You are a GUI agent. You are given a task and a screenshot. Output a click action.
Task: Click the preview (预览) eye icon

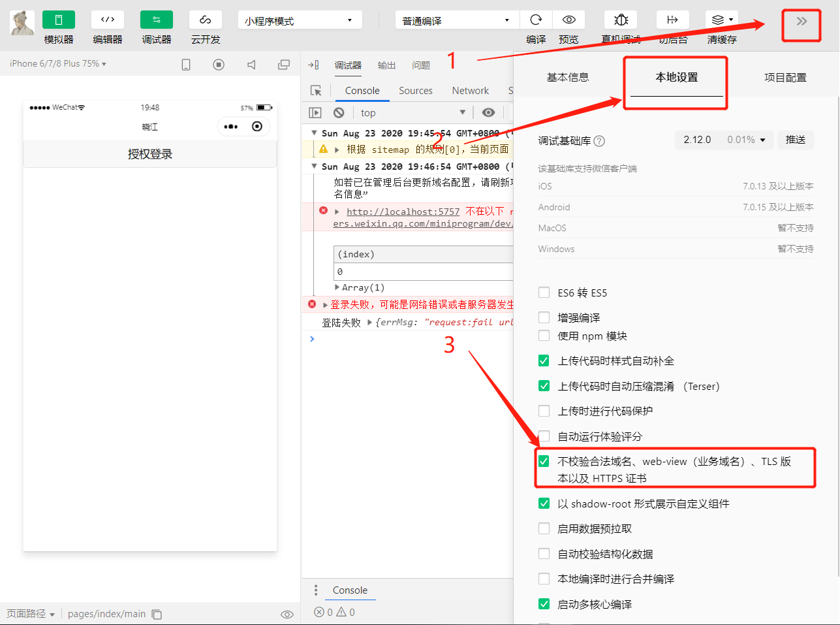[x=568, y=20]
